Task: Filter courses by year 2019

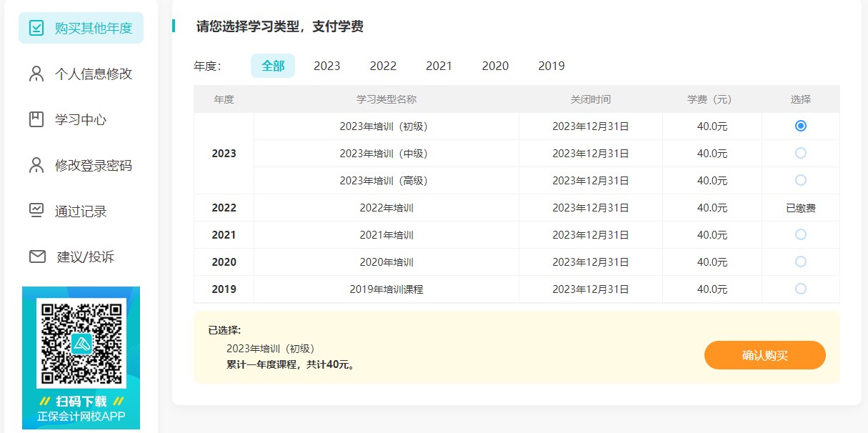Action: [552, 66]
